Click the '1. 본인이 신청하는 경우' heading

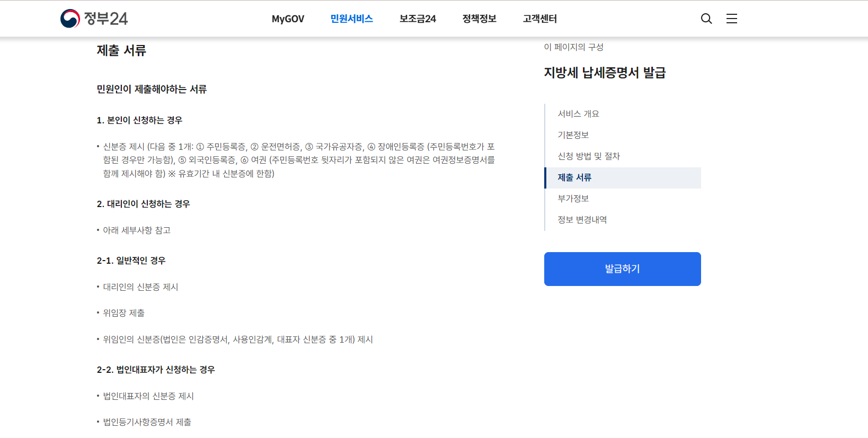[x=139, y=120]
